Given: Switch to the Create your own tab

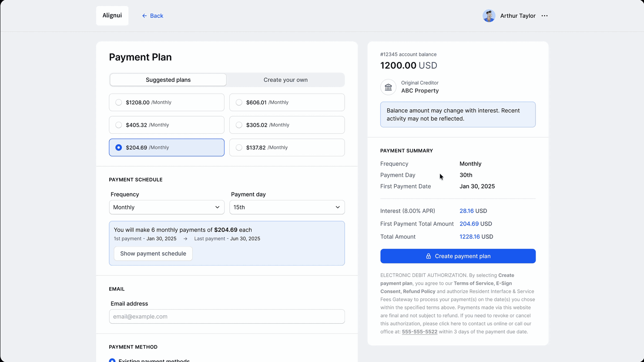Looking at the screenshot, I should coord(285,80).
